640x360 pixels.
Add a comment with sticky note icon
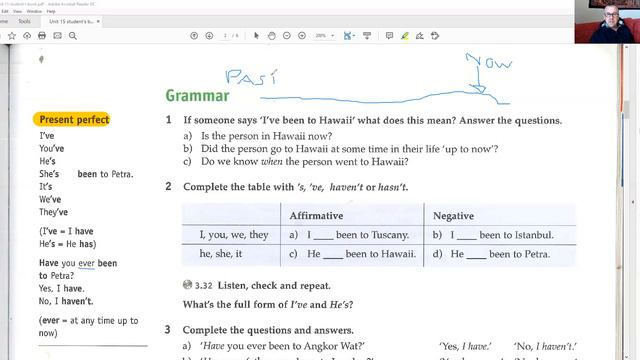click(x=389, y=36)
